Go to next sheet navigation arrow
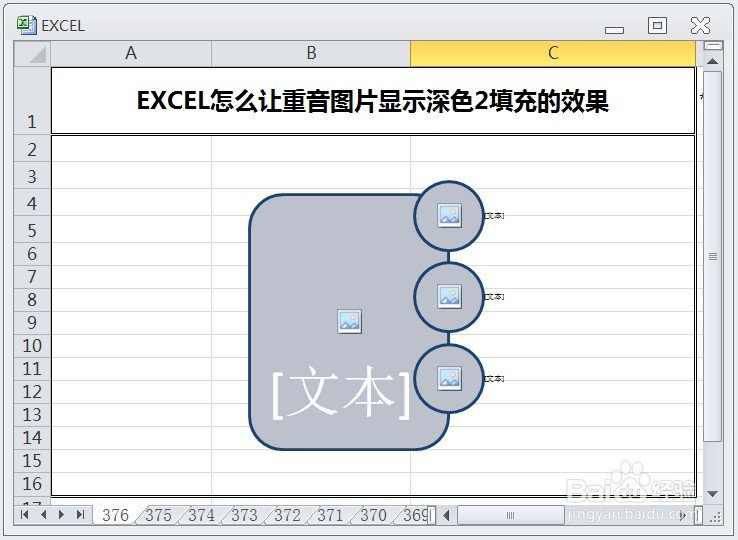This screenshot has height=540, width=738. pos(61,515)
